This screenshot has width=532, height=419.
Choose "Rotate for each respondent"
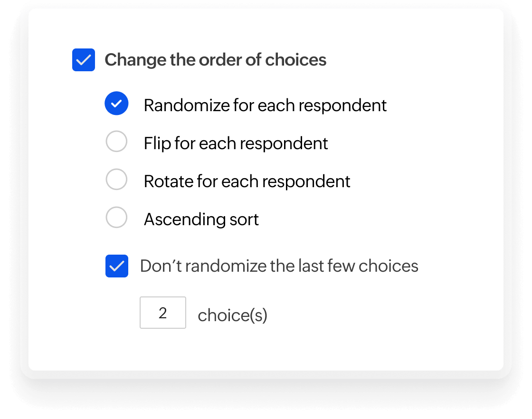116,180
